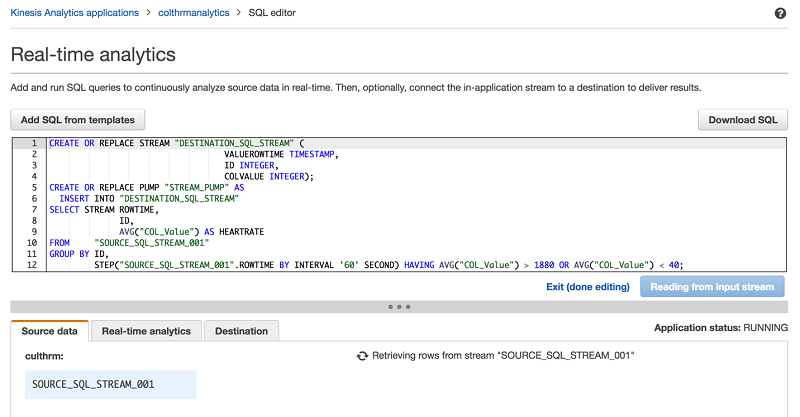Click the three-dot panel resize handle
Image resolution: width=800 pixels, height=417 pixels.
click(x=399, y=306)
